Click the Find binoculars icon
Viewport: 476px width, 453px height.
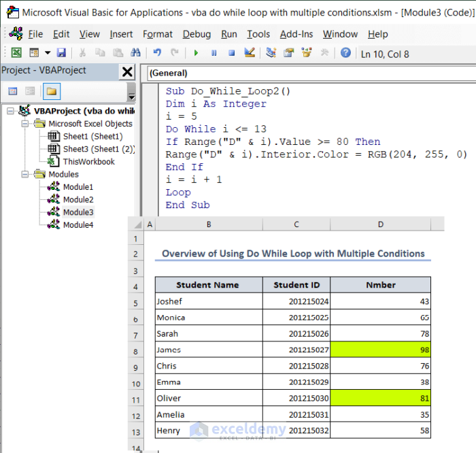(135, 53)
